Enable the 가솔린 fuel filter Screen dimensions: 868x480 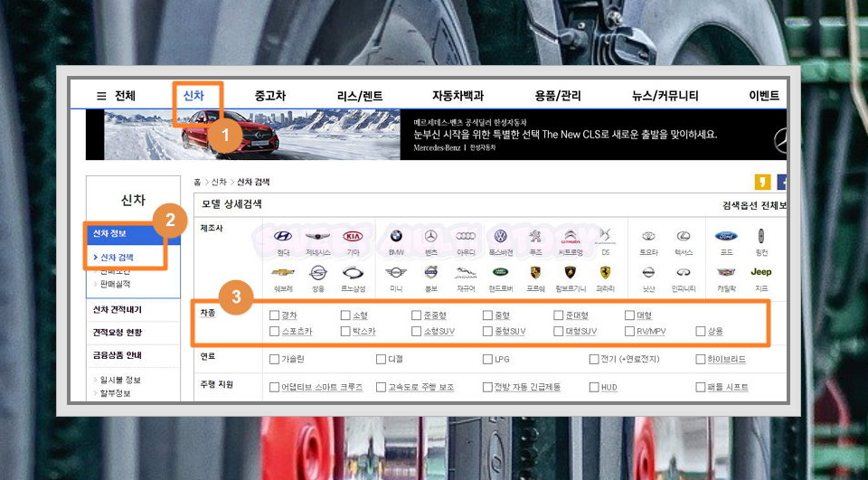pos(274,359)
